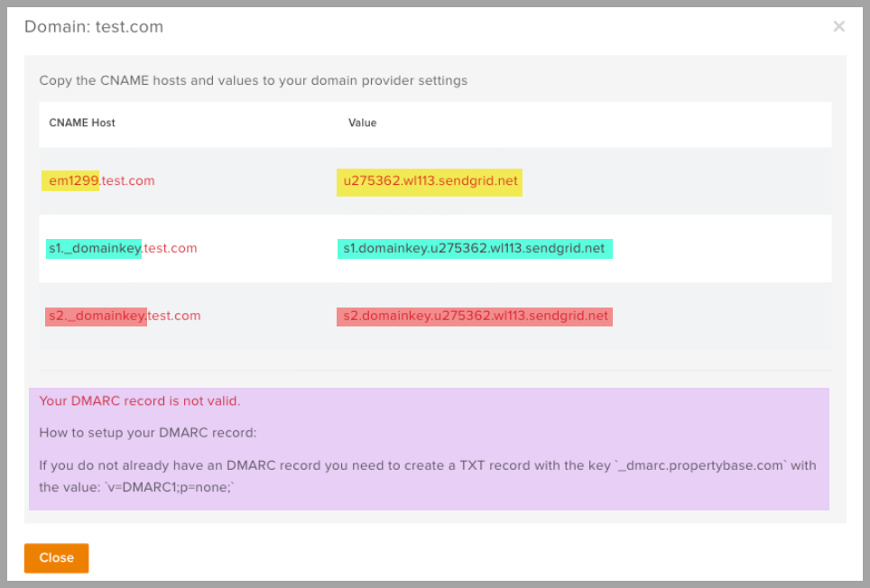This screenshot has height=588, width=870.
Task: Click the CNAME Host column header
Action: (x=81, y=123)
